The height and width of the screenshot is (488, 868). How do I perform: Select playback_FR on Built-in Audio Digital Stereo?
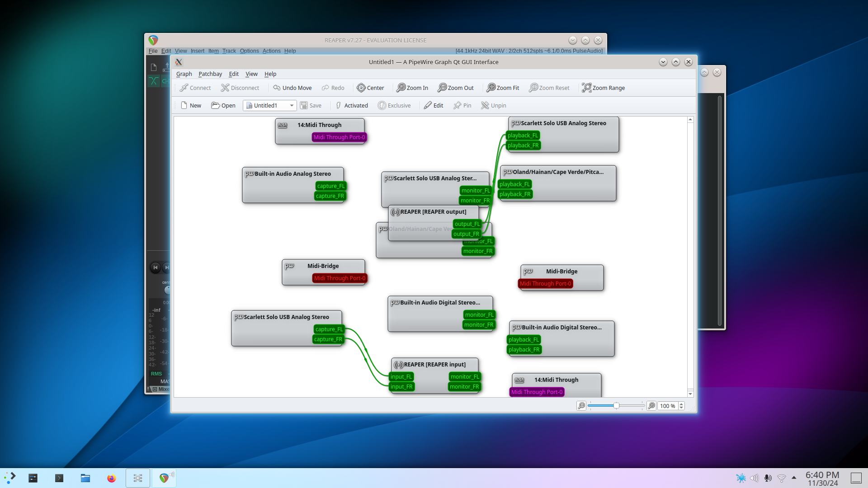524,349
